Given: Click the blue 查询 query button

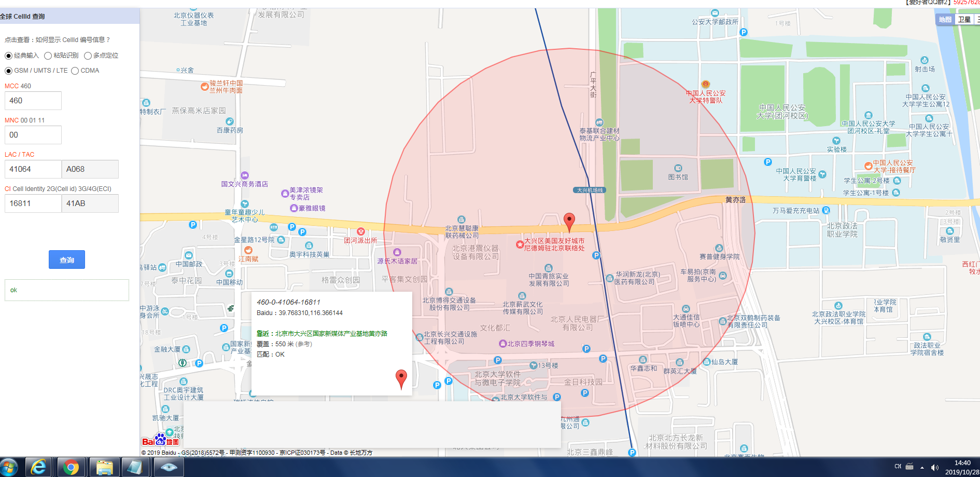Looking at the screenshot, I should click(67, 260).
